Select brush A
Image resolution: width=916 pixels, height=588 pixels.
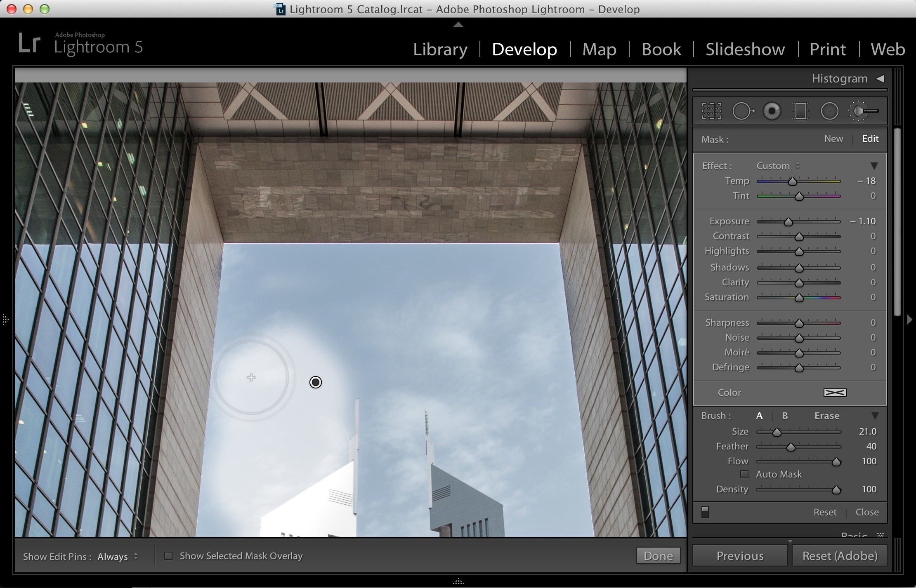[x=759, y=416]
